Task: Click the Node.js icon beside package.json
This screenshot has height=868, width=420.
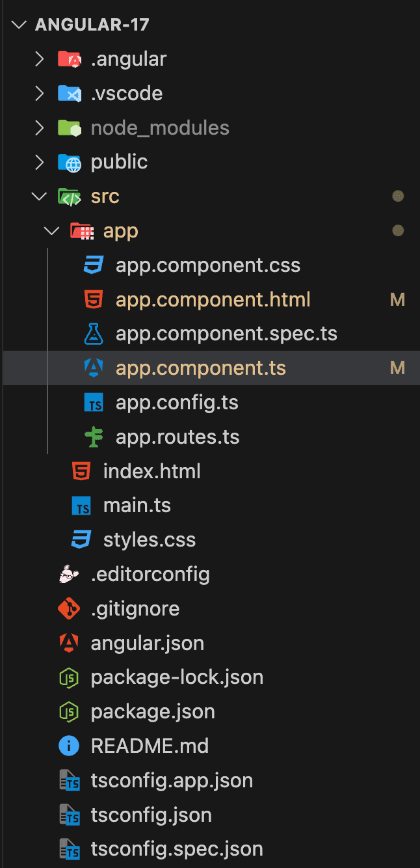Action: 68,711
